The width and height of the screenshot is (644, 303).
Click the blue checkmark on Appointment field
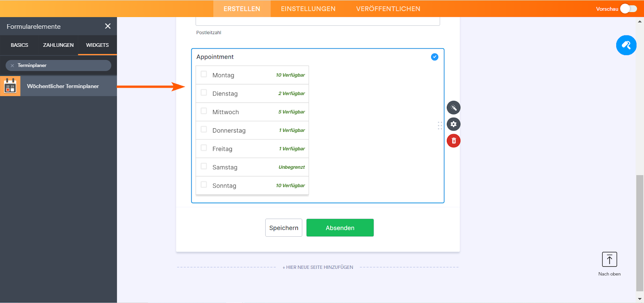click(435, 57)
